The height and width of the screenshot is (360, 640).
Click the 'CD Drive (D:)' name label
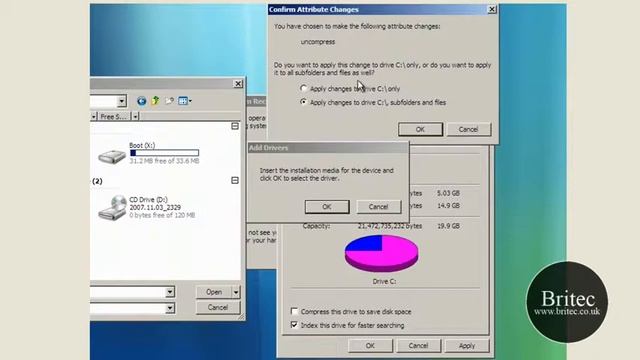tap(149, 200)
